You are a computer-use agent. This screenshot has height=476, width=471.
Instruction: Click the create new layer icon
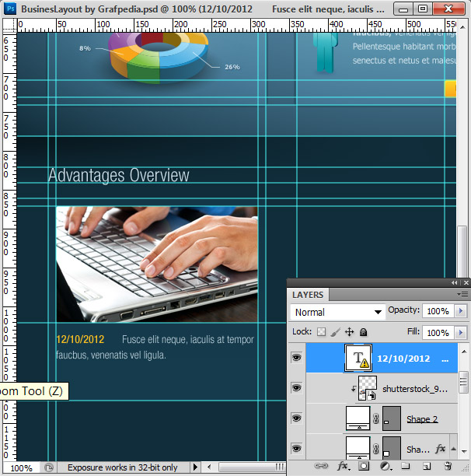click(x=427, y=466)
